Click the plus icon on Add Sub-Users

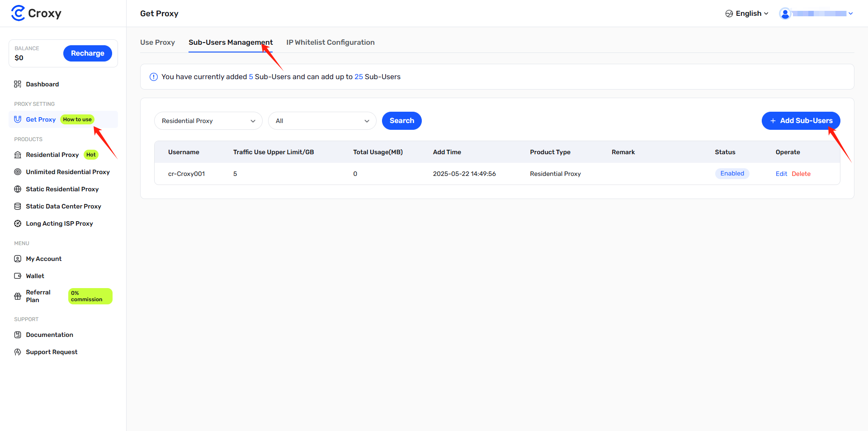click(773, 121)
